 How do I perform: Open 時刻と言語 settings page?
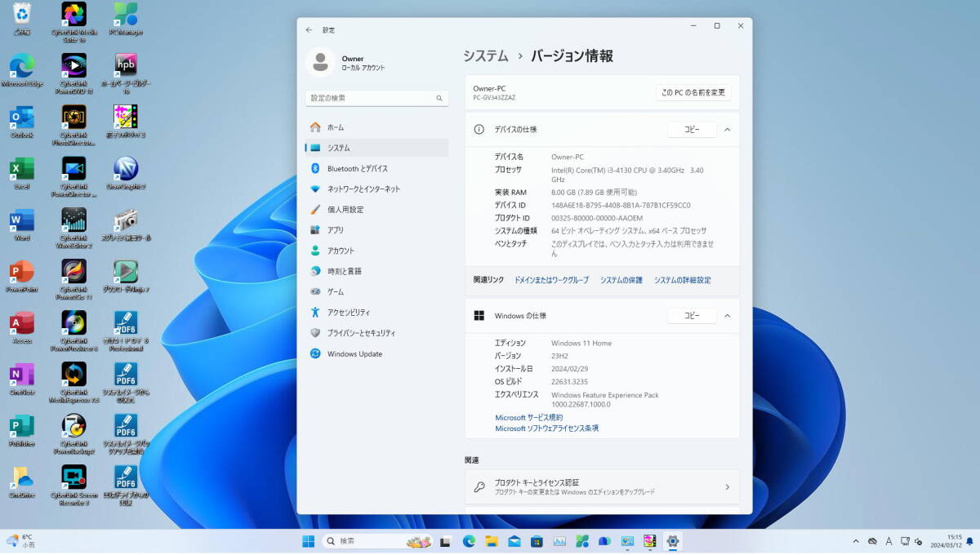coord(376,271)
